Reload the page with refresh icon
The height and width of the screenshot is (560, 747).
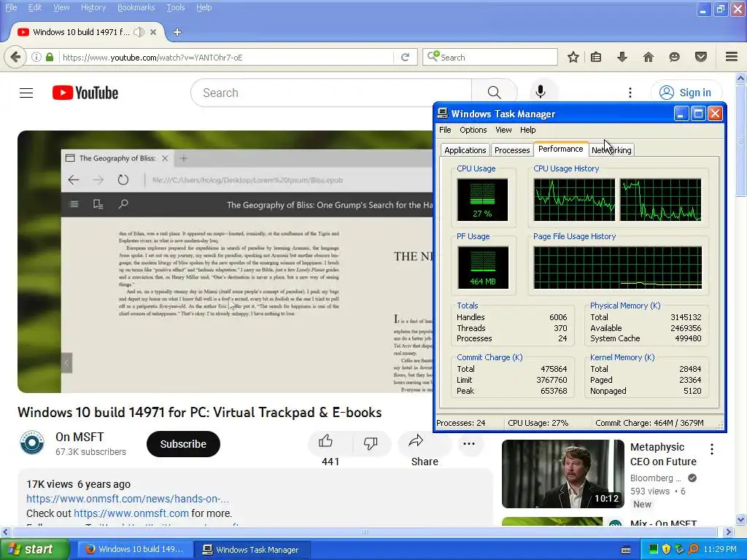(x=406, y=57)
